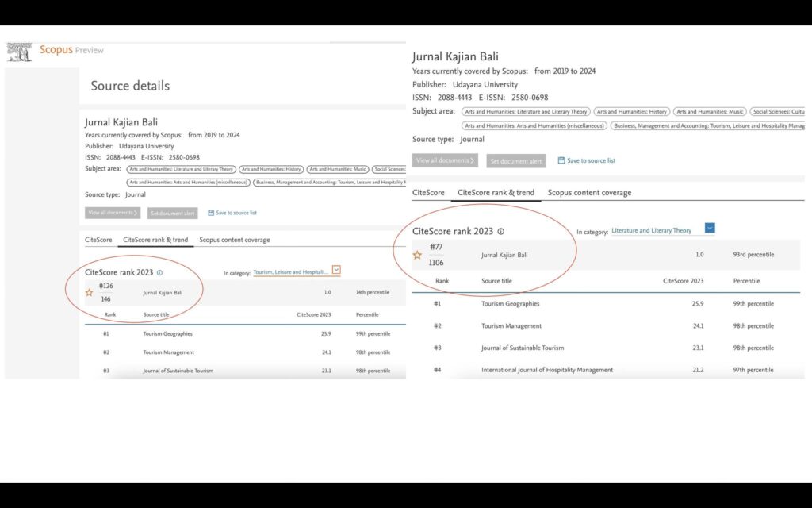Click Save to source list in left panel
Image resolution: width=812 pixels, height=508 pixels.
(232, 213)
